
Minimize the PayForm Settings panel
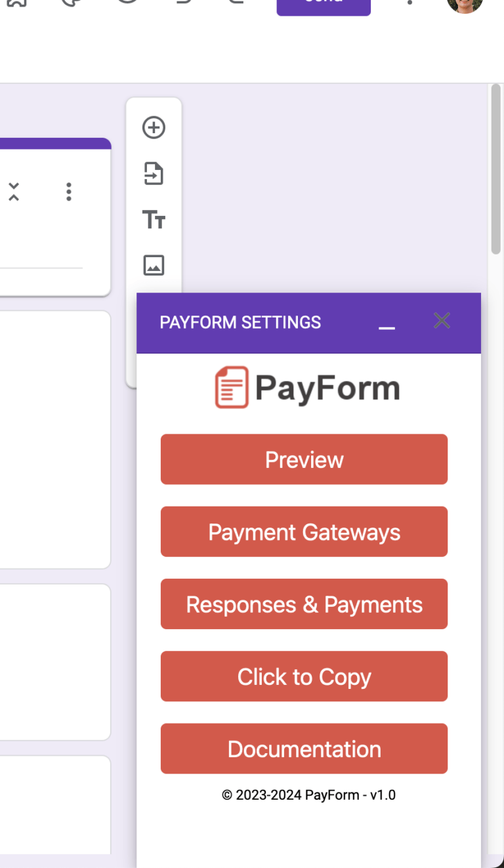[387, 325]
